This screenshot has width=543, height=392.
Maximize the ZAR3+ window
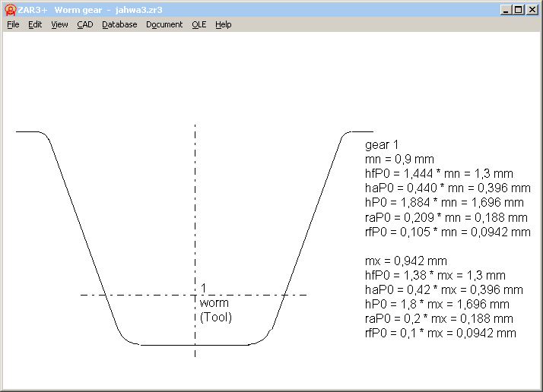(x=519, y=10)
